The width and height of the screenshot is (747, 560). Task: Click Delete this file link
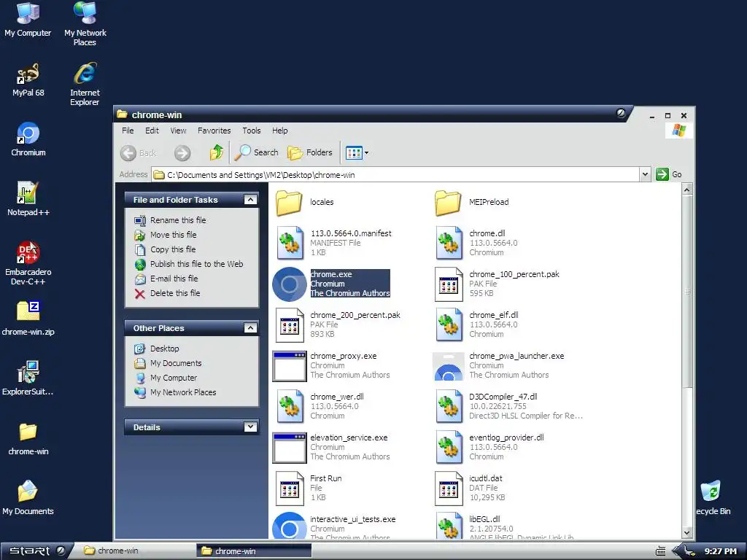point(175,293)
